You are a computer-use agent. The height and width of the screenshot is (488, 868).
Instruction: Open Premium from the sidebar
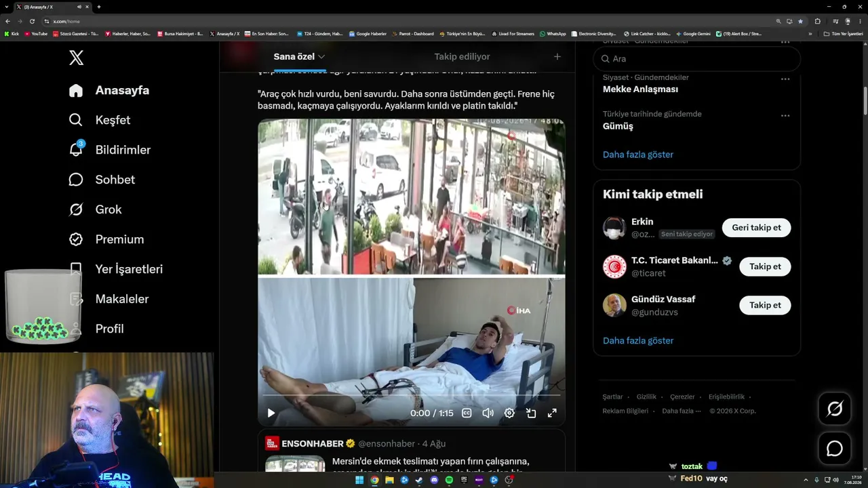click(106, 239)
